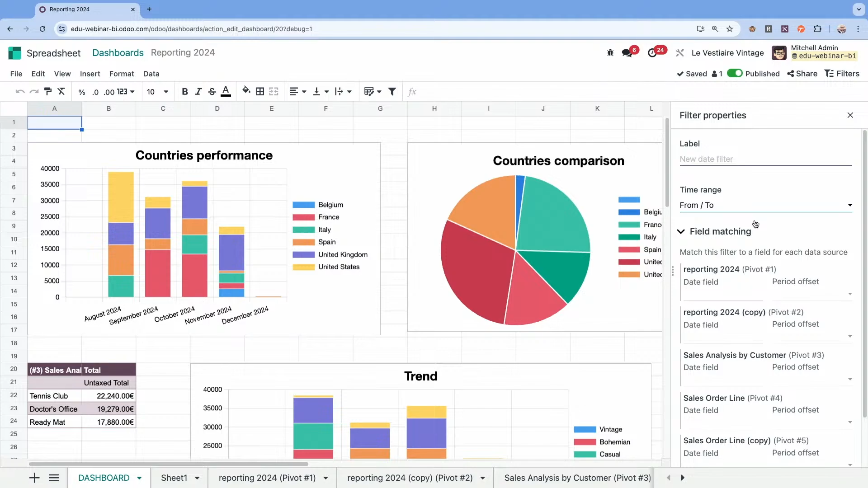The image size is (868, 488).
Task: Collapse the Field matching section
Action: coord(681,231)
